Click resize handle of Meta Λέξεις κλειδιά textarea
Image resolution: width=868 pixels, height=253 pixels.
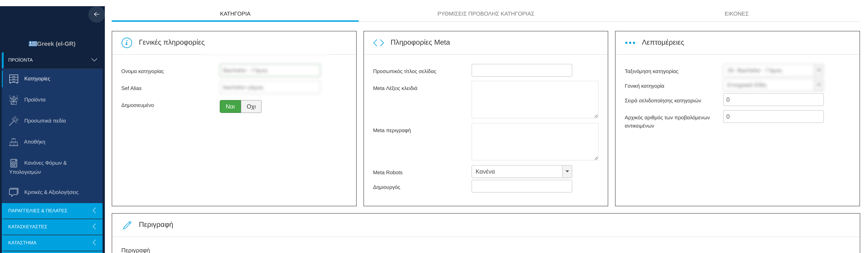click(x=596, y=116)
